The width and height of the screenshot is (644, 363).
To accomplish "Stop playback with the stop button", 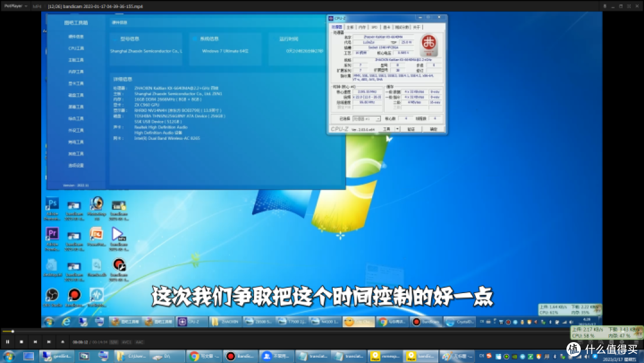I will [x=21, y=342].
